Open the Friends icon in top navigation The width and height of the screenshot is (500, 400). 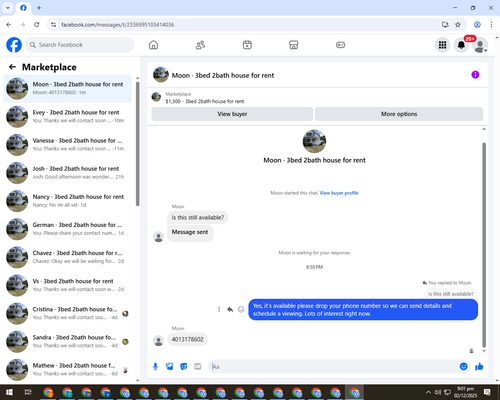pyautogui.click(x=200, y=45)
